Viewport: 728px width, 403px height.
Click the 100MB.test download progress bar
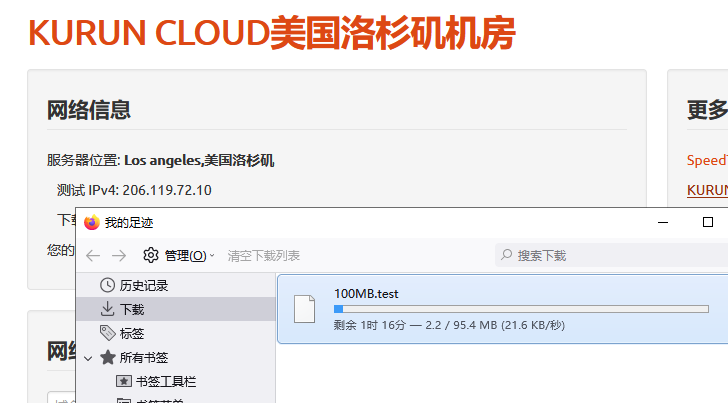tap(521, 309)
